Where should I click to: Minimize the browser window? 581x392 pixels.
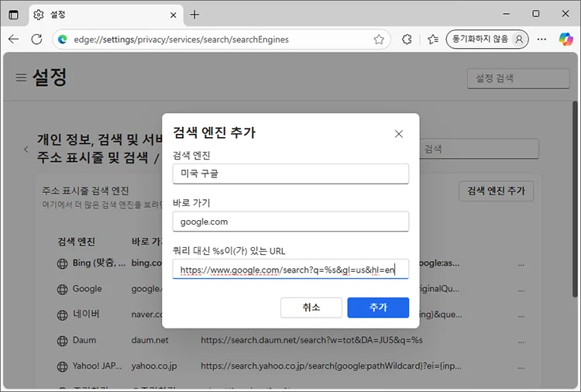point(507,14)
